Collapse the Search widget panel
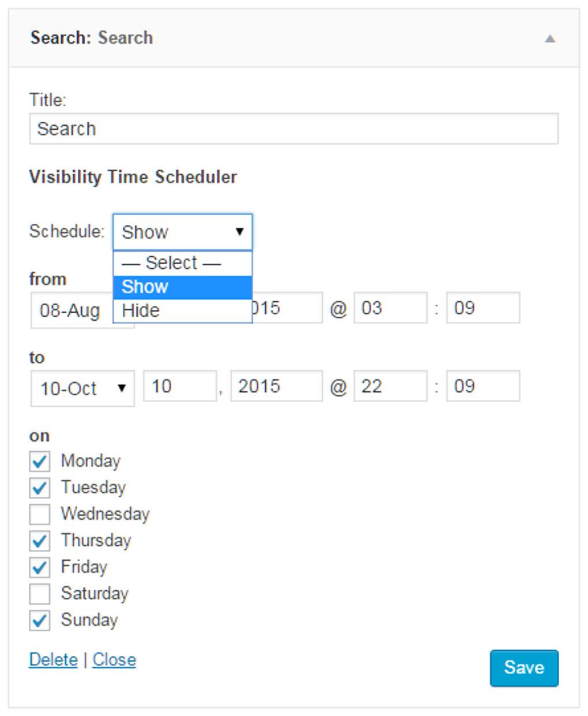Image resolution: width=588 pixels, height=716 pixels. 550,37
